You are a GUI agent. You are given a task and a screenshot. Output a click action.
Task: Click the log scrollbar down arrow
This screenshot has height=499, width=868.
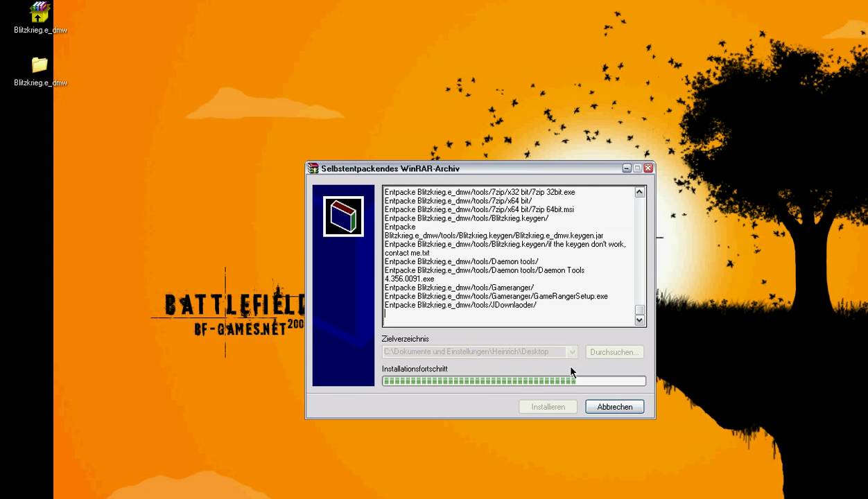tap(640, 320)
